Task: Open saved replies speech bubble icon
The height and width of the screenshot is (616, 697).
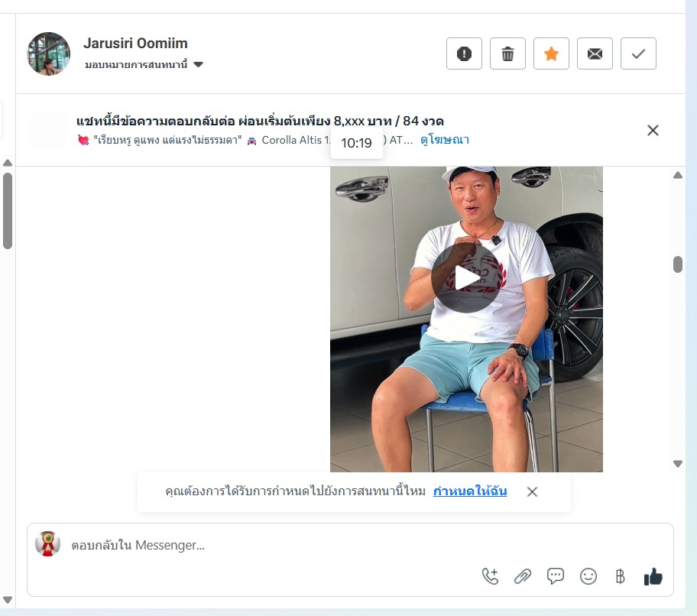Action: coord(555,576)
